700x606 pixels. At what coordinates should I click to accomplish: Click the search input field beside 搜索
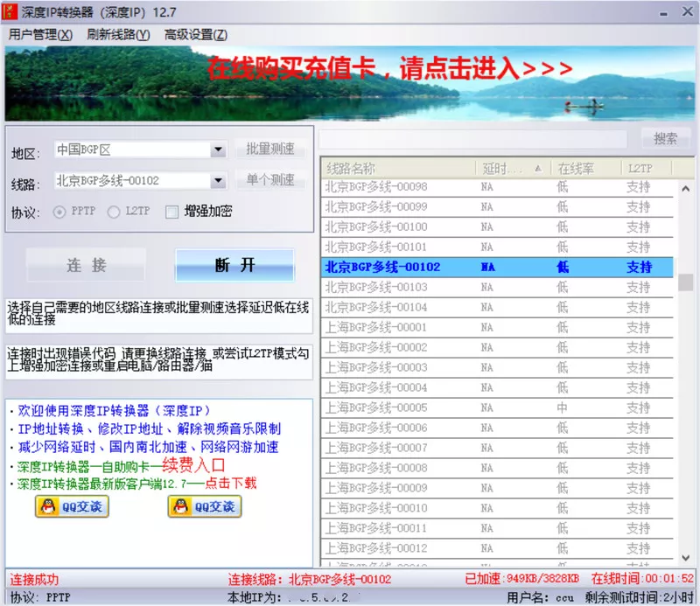[473, 139]
